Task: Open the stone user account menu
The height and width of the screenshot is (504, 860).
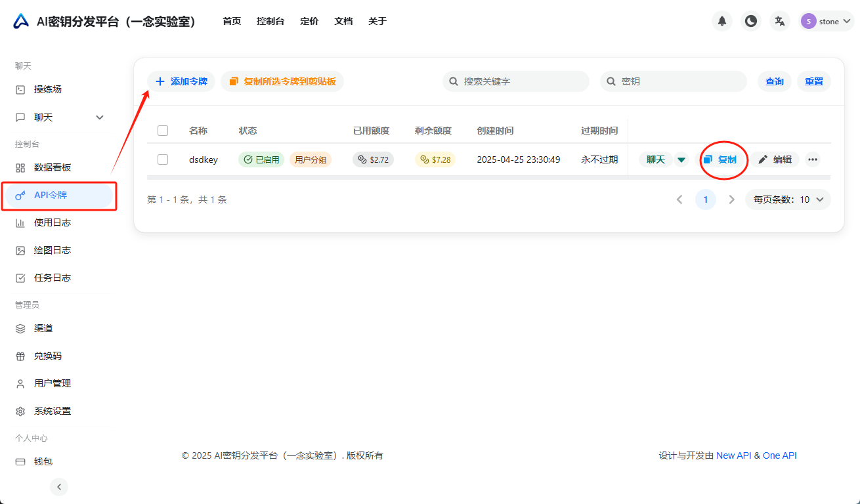Action: (827, 21)
